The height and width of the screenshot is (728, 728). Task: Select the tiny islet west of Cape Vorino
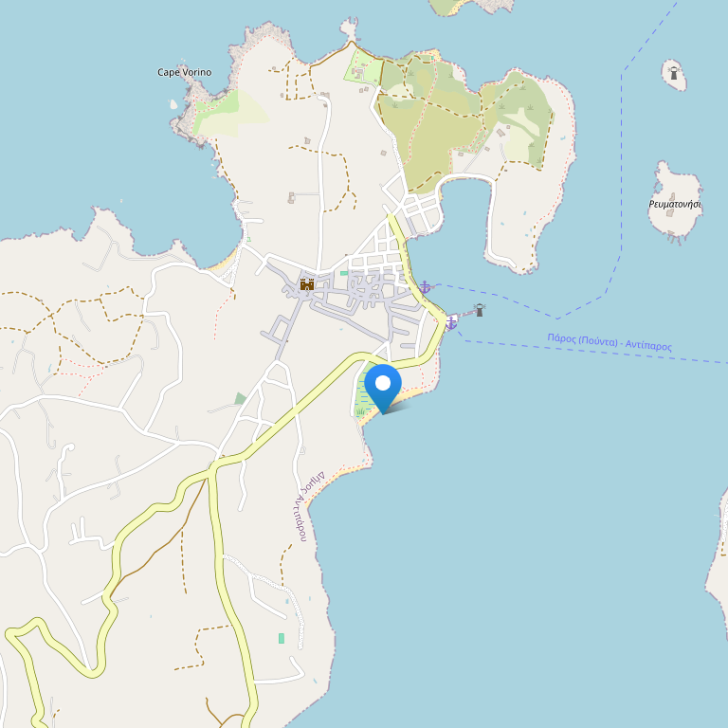coord(173,104)
